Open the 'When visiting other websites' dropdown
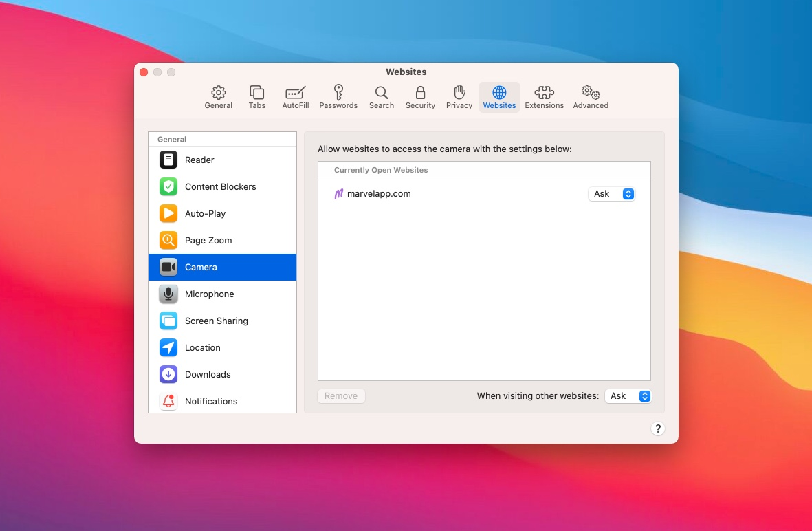812x531 pixels. pyautogui.click(x=628, y=396)
